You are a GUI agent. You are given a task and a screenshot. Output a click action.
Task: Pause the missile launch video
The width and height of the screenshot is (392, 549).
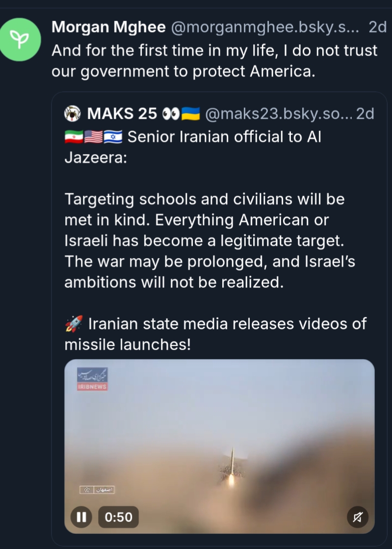(81, 517)
